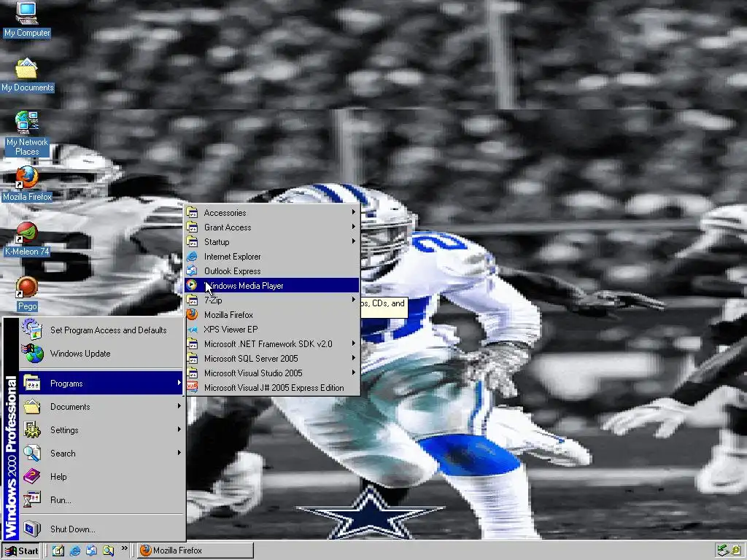The image size is (747, 560).
Task: Click yellow system tray icon
Action: tap(737, 551)
